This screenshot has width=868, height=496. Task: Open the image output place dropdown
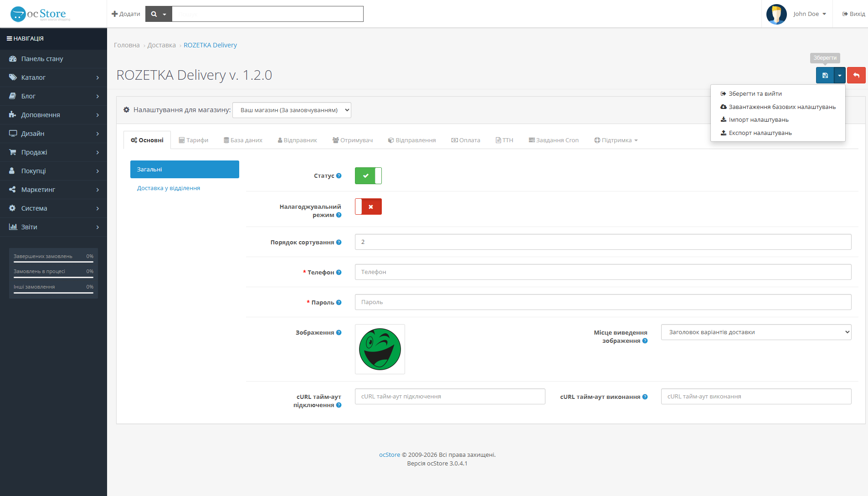point(756,332)
